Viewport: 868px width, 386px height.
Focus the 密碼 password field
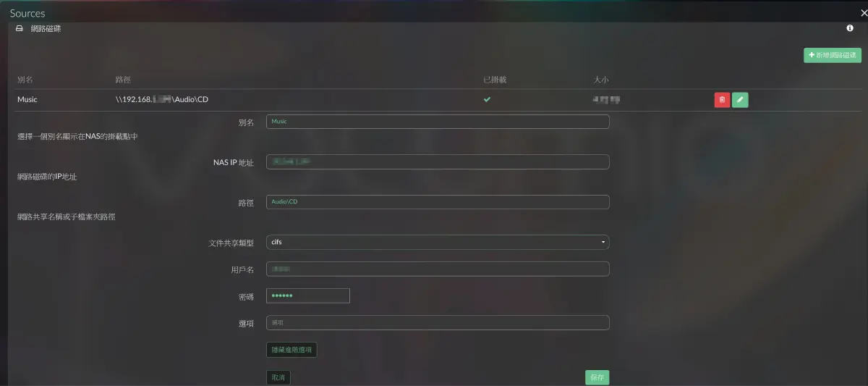click(x=308, y=295)
